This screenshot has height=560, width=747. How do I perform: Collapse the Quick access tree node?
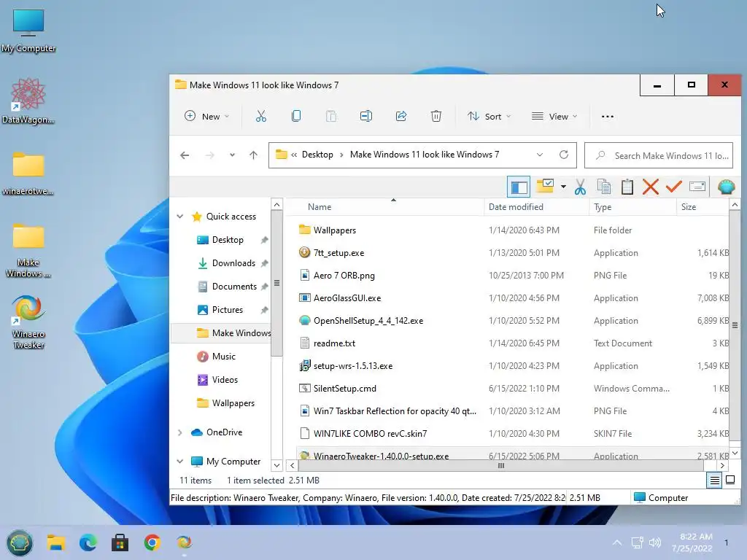[x=180, y=216]
